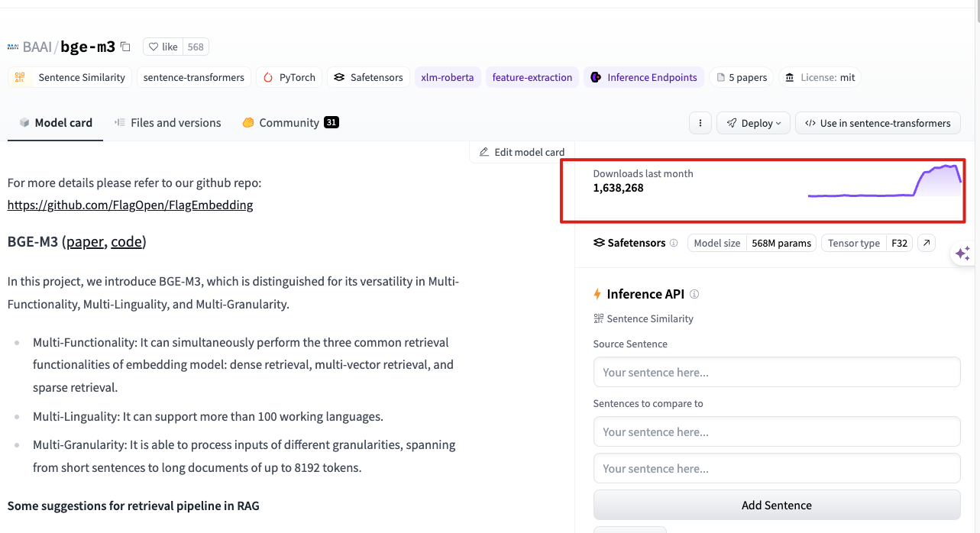Expand the Deploy dropdown
This screenshot has height=533, width=980.
point(753,123)
